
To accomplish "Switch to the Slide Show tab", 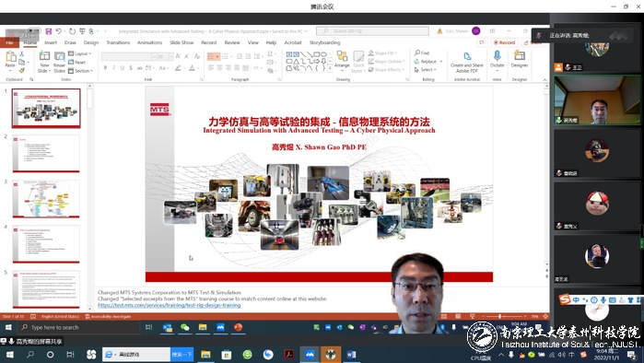I will pyautogui.click(x=181, y=42).
